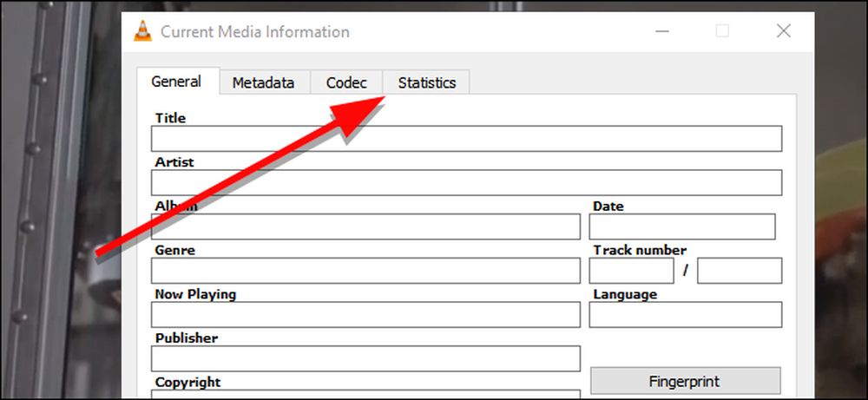Image resolution: width=868 pixels, height=400 pixels.
Task: Select the Codec tab
Action: [x=346, y=83]
